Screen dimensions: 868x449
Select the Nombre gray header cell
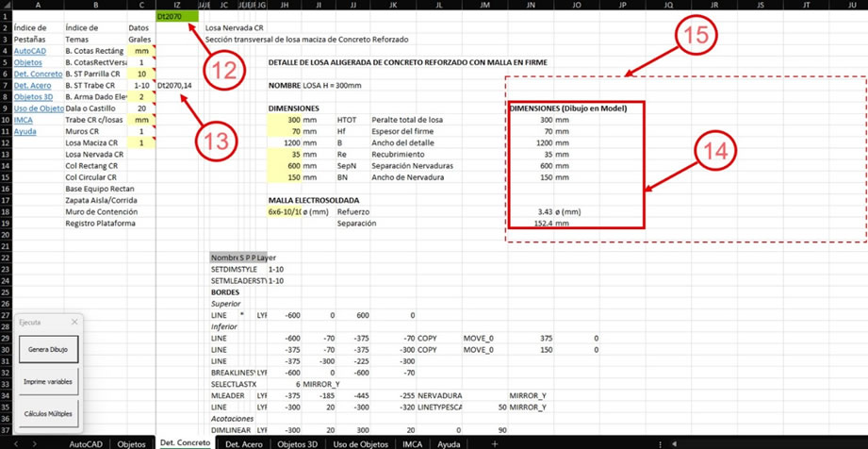(x=224, y=258)
